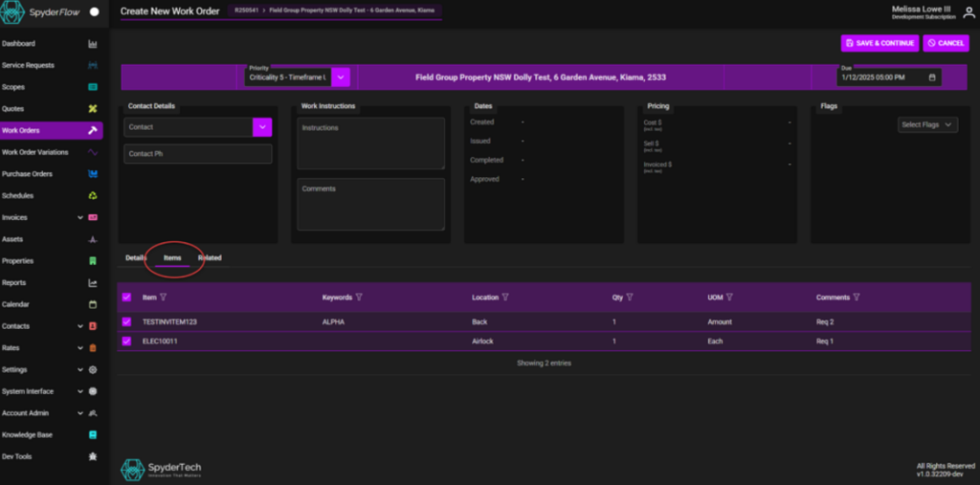Open the Select Flags dropdown
The image size is (980, 485).
point(927,124)
